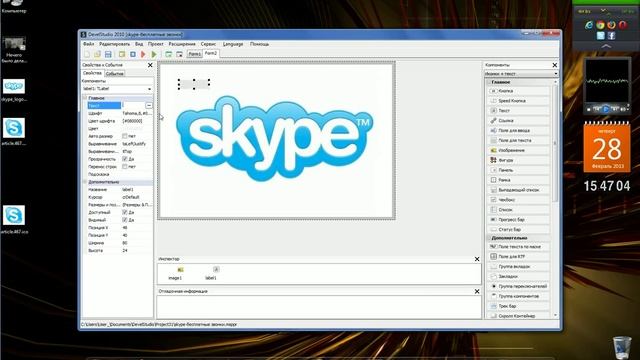This screenshot has height=360, width=640.
Task: Collapse the Дополнительно group in the Компоненты palette
Action: (x=489, y=238)
